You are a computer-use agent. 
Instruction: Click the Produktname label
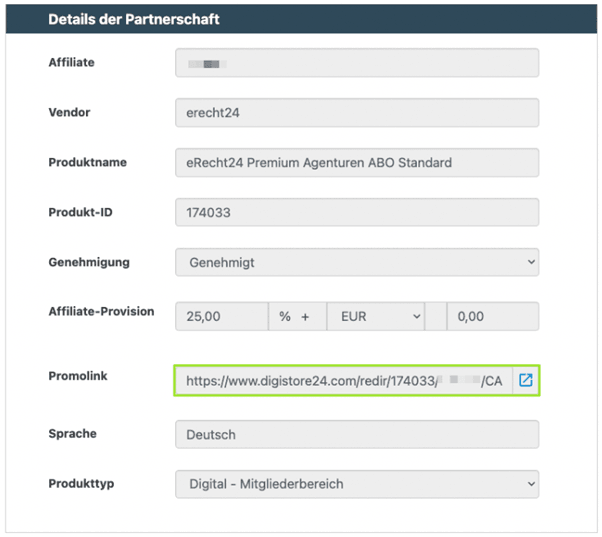[88, 162]
